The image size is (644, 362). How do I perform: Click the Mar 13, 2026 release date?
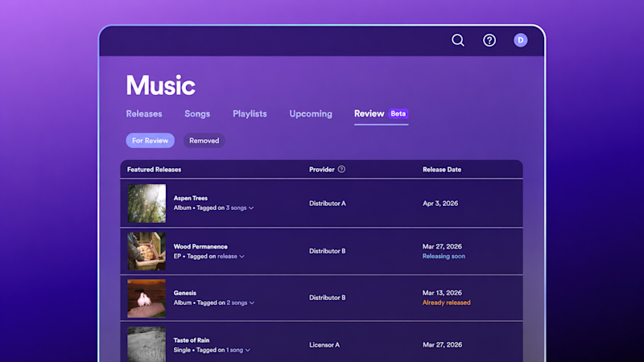tap(442, 293)
